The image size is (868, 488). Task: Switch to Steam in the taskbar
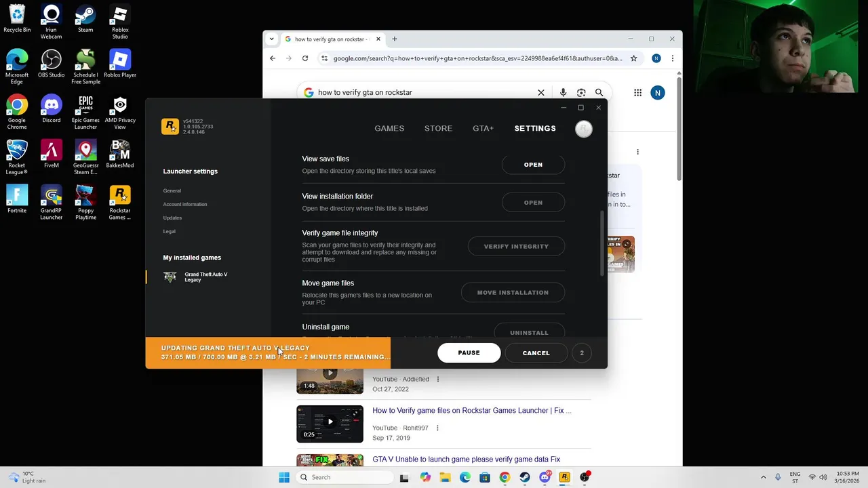(x=525, y=477)
